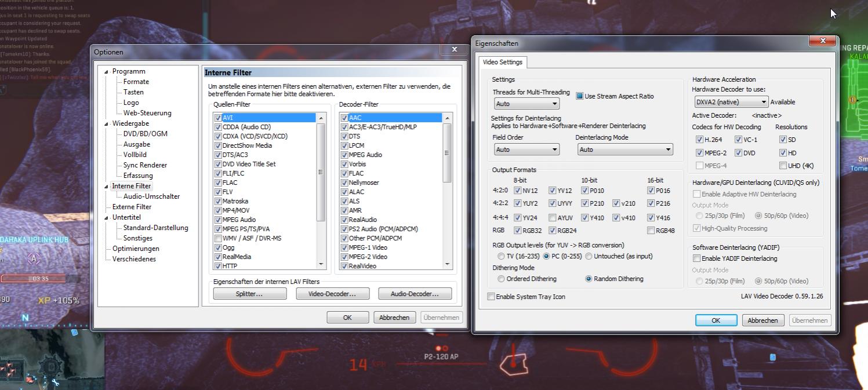Collapse the Wiedergabe tree node
The image size is (868, 390).
tap(107, 124)
